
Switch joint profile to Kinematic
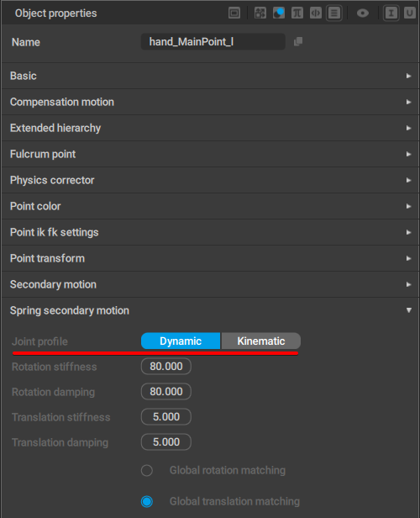pos(261,341)
